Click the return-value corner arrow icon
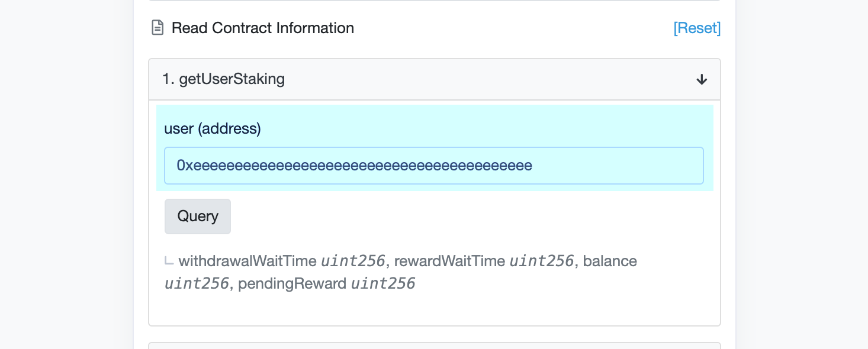 [x=169, y=261]
